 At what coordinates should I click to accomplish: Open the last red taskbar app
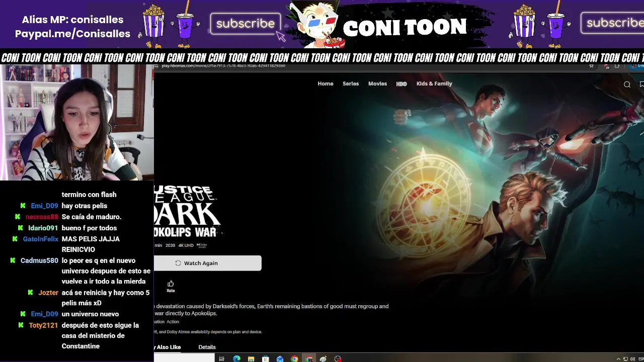[338, 358]
